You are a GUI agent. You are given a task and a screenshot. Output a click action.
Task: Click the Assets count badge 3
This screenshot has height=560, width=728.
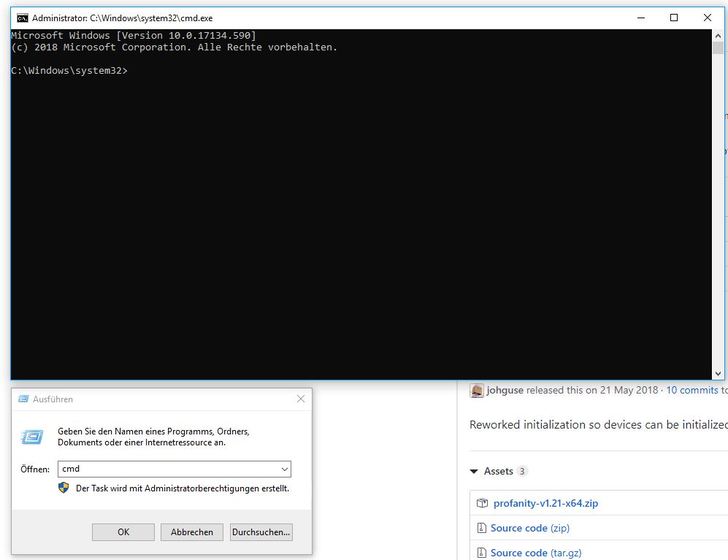coord(522,471)
